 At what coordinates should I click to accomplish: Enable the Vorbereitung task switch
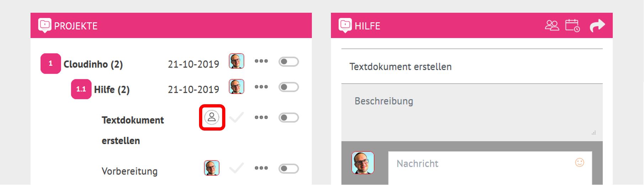(x=289, y=169)
